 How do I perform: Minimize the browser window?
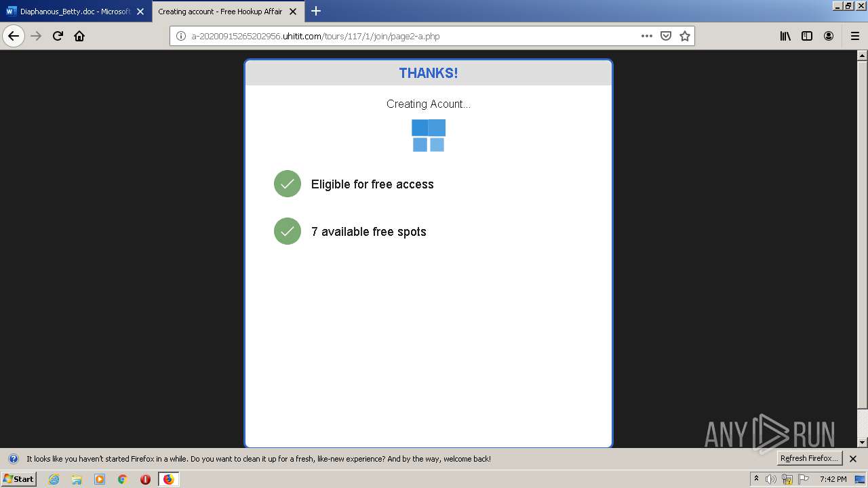pos(837,5)
